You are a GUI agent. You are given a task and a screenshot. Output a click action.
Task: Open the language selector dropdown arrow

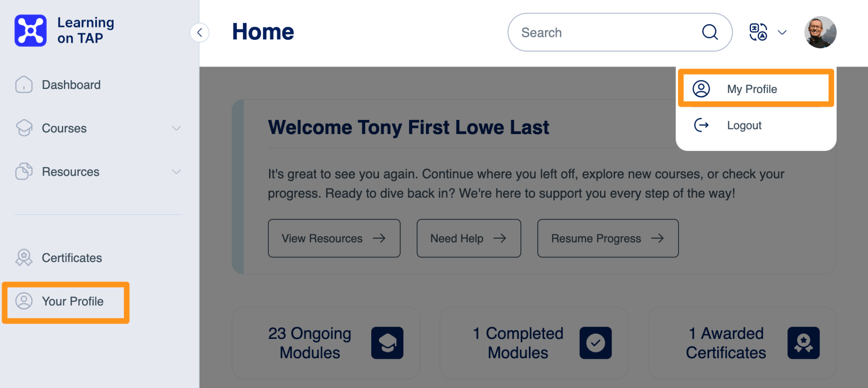coord(782,32)
